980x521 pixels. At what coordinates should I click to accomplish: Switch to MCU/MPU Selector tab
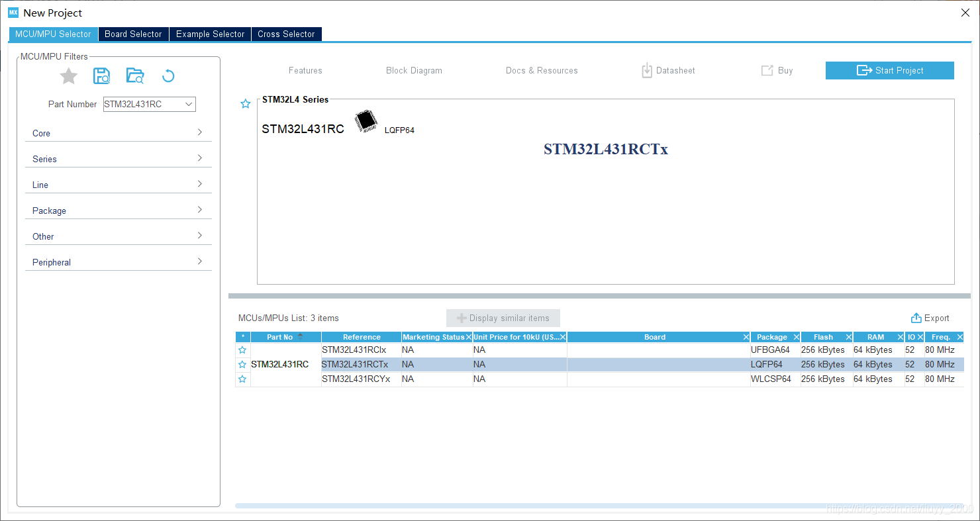[53, 34]
